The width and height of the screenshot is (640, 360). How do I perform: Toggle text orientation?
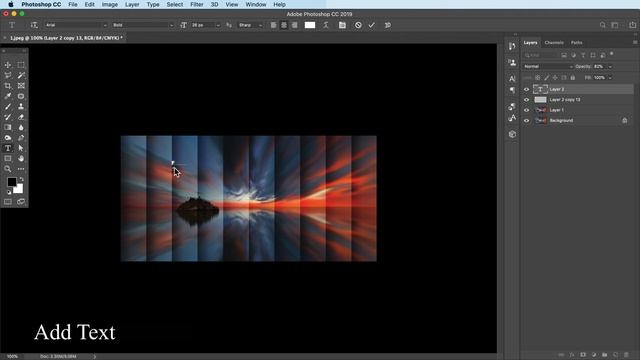coord(34,25)
